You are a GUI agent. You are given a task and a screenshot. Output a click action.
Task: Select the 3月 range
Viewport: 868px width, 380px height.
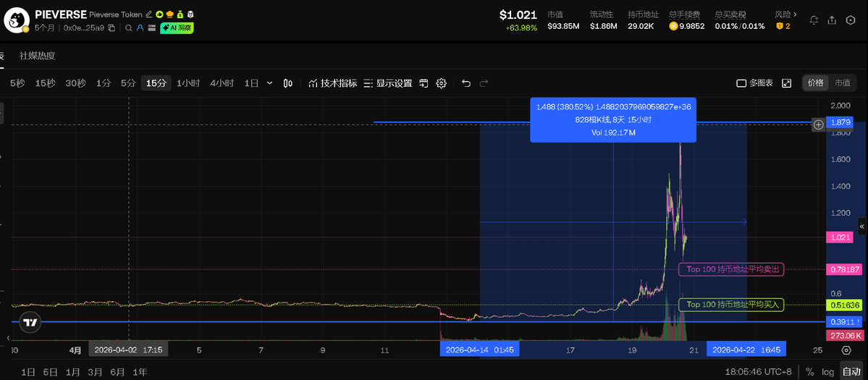click(95, 372)
